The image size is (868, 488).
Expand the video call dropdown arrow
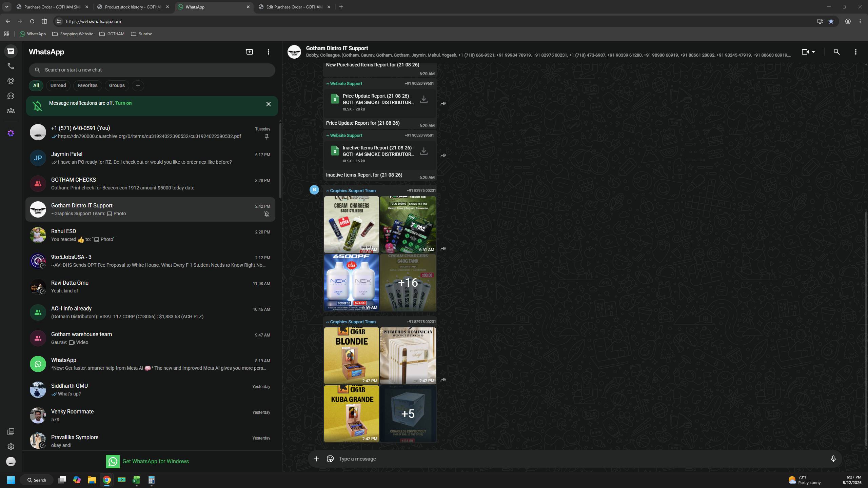click(x=813, y=52)
